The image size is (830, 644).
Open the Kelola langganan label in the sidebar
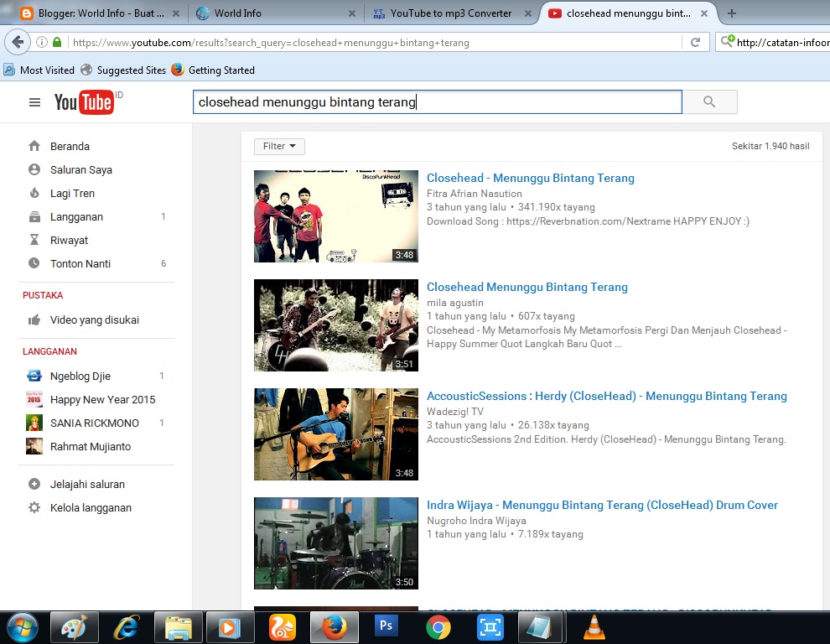(x=91, y=507)
